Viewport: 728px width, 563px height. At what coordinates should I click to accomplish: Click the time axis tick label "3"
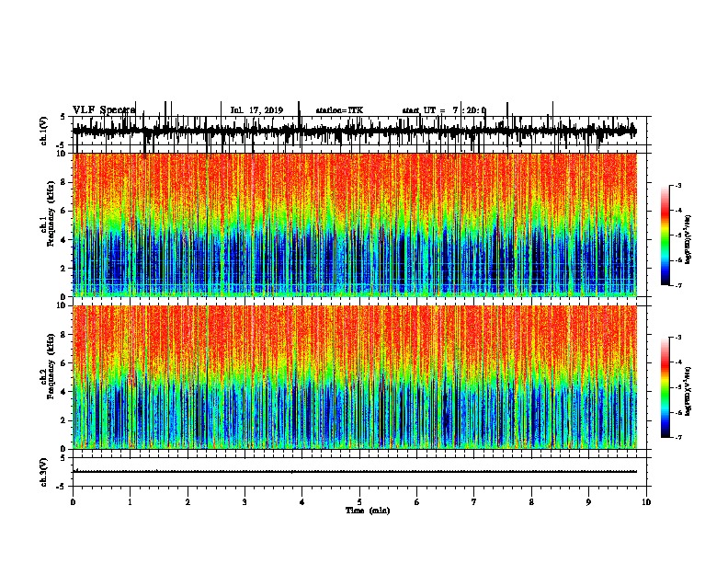click(245, 502)
